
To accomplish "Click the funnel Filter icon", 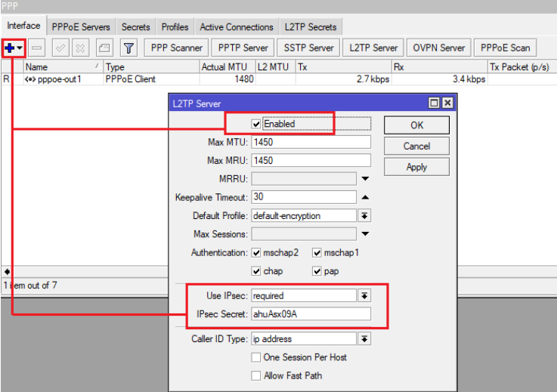I will pyautogui.click(x=129, y=48).
